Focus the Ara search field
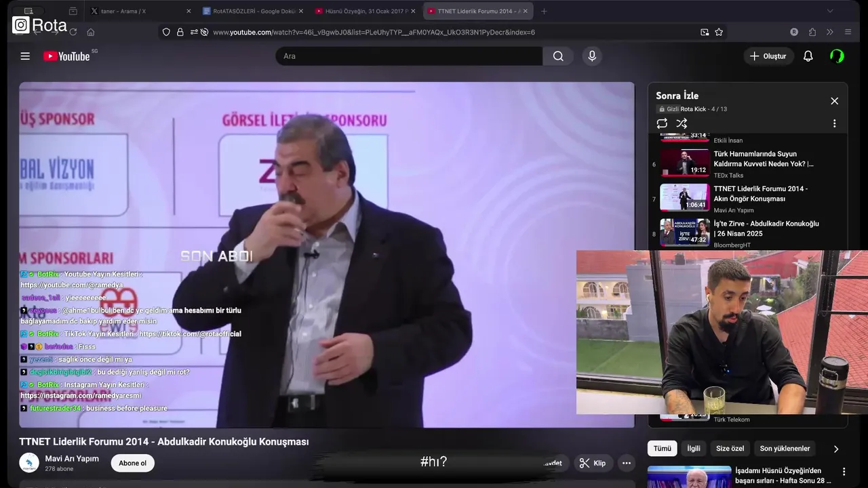868x488 pixels. click(409, 56)
